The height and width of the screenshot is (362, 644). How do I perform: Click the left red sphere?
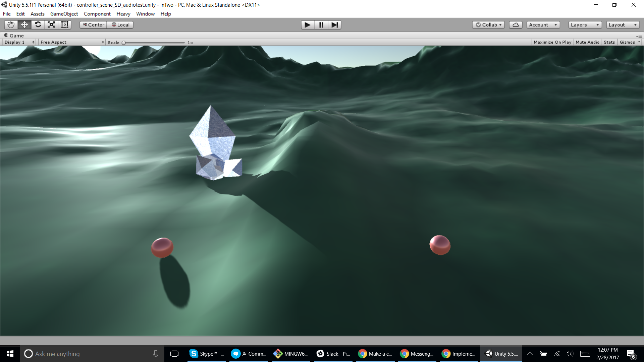click(162, 247)
